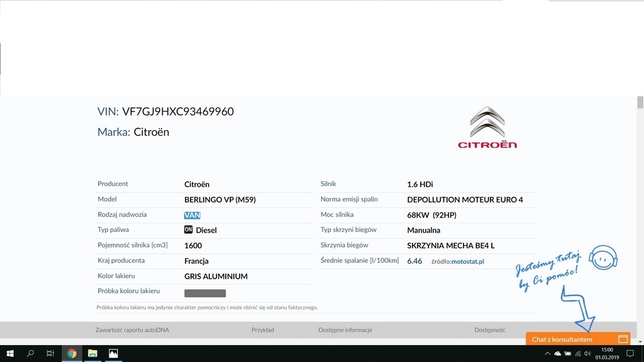Click the 1.6 HDi engine value
This screenshot has width=644, height=362.
[419, 184]
